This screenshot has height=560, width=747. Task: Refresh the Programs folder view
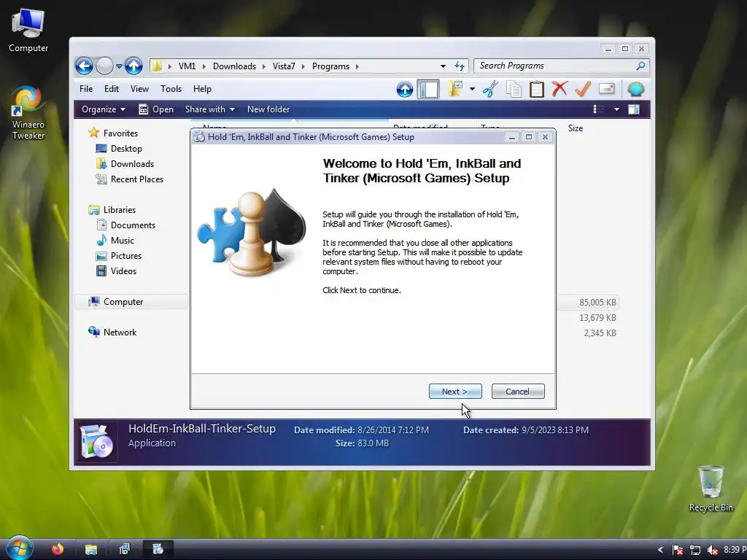[x=460, y=66]
